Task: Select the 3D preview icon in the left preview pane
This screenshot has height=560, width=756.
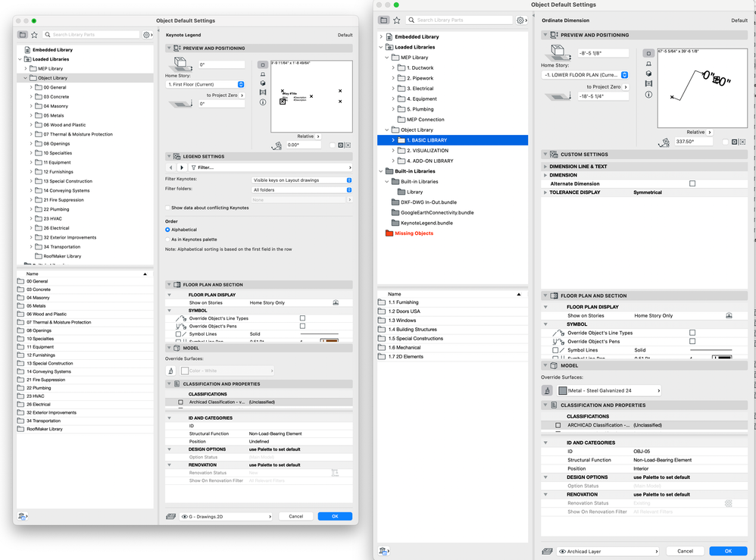Action: pyautogui.click(x=263, y=83)
